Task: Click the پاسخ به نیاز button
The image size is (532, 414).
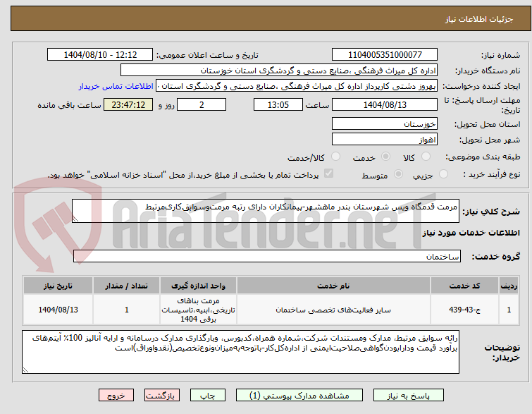Action: pyautogui.click(x=409, y=396)
